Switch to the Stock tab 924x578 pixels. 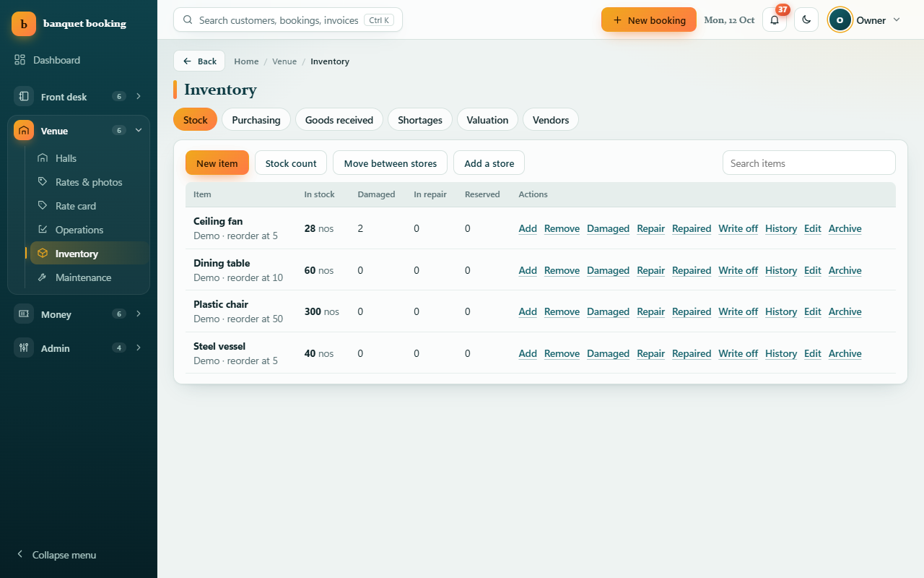coord(195,120)
